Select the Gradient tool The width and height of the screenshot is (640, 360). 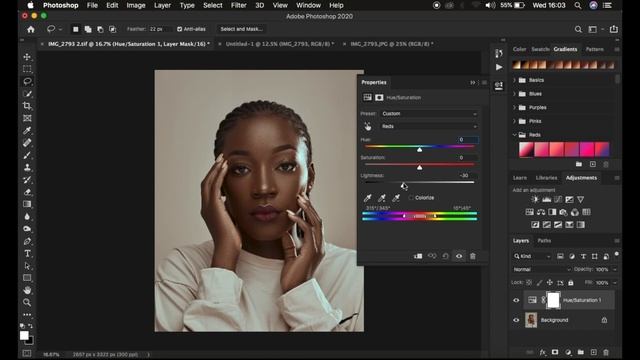point(27,204)
